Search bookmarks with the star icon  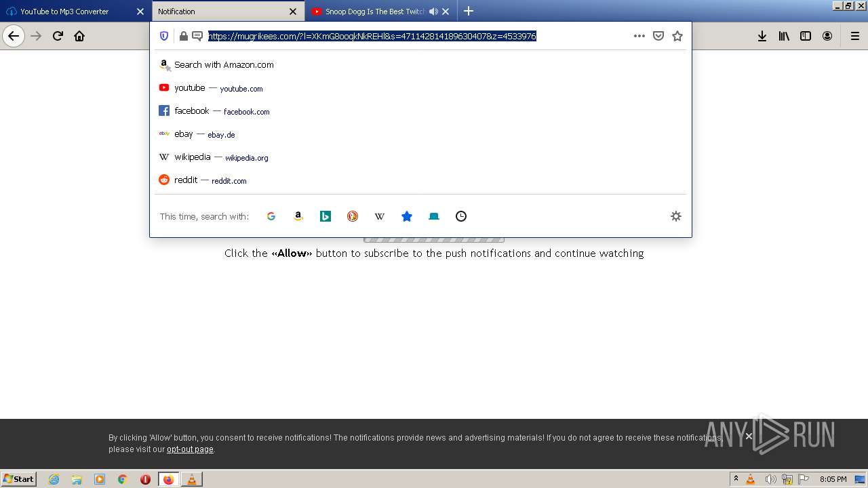pyautogui.click(x=407, y=216)
